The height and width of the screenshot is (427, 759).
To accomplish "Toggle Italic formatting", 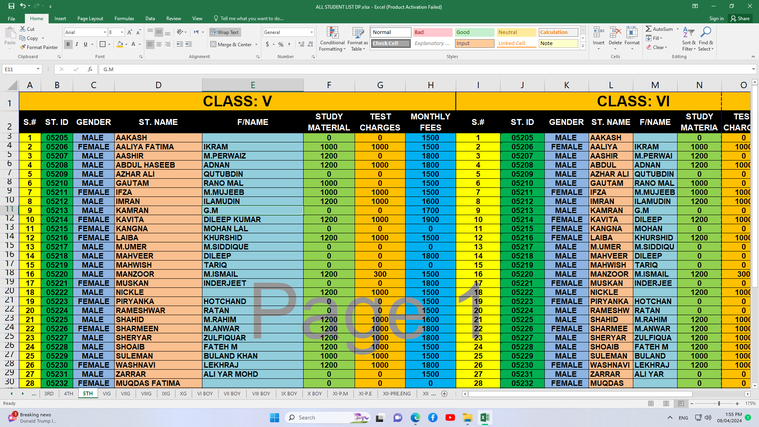I will click(x=76, y=44).
